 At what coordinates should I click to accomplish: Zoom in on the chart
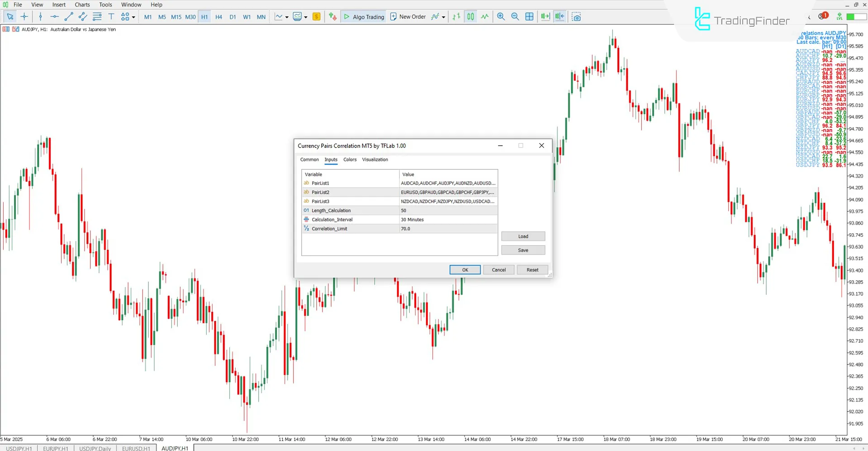[x=501, y=16]
